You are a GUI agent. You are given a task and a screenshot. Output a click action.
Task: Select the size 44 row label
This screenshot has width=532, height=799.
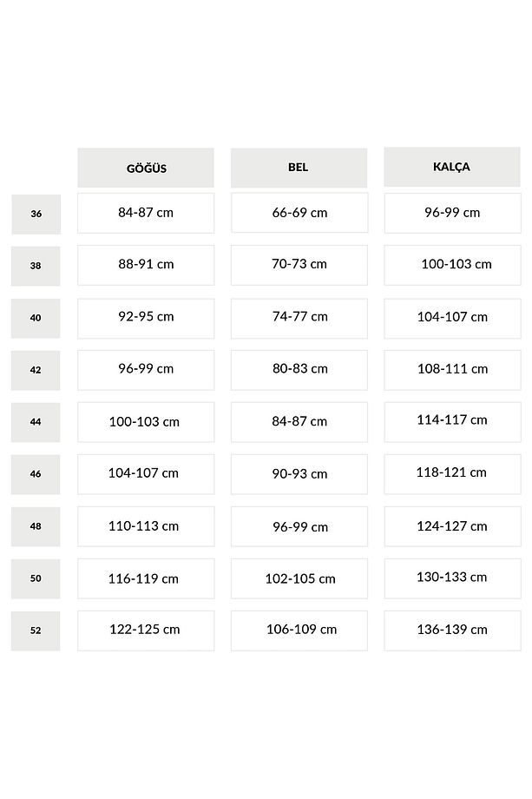coord(36,422)
